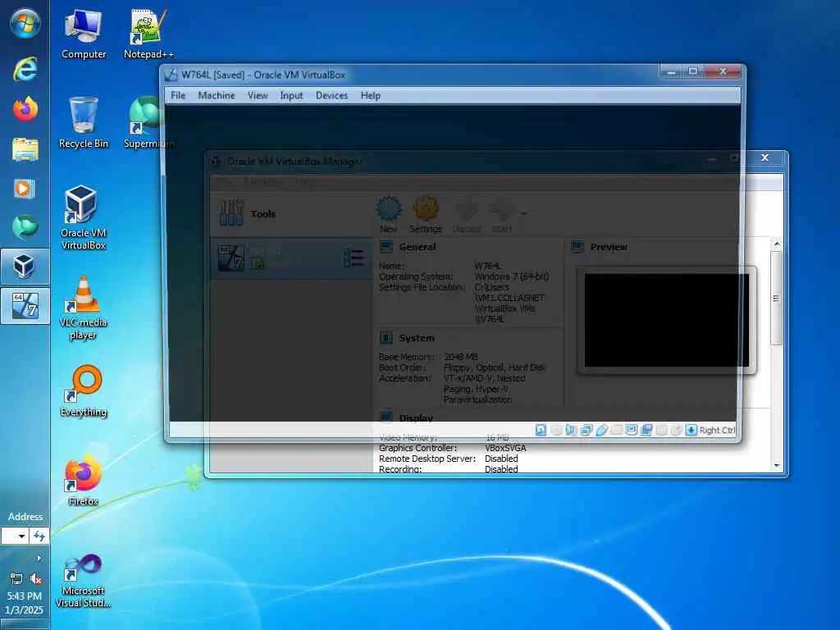Image resolution: width=840 pixels, height=630 pixels.
Task: Click the Remote Desktop Server Disabled value
Action: 501,459
